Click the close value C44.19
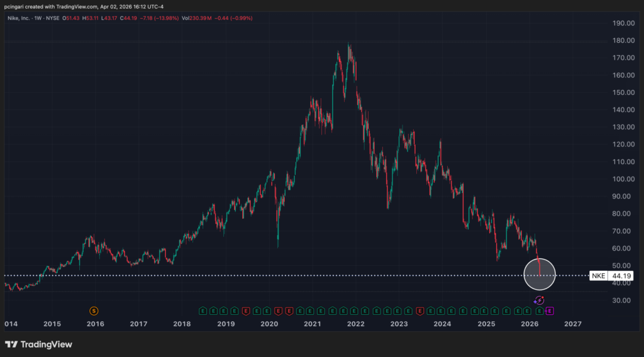The height and width of the screenshot is (357, 644). (128, 18)
